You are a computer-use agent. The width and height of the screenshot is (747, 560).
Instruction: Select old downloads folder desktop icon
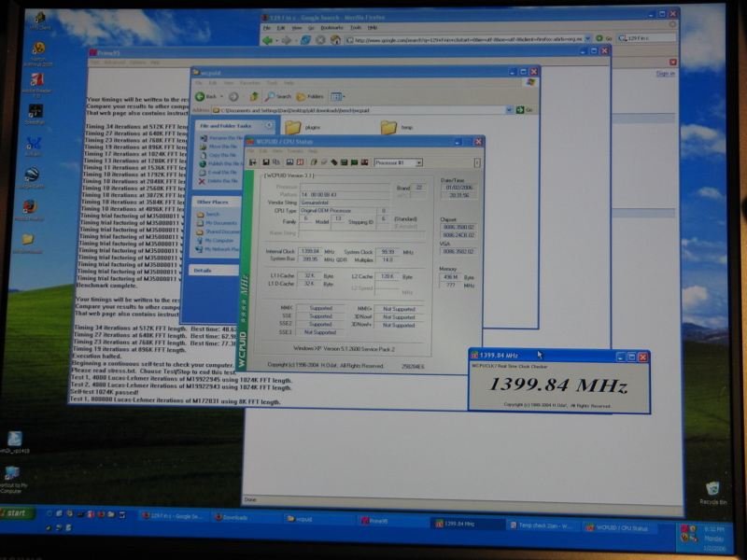point(28,243)
